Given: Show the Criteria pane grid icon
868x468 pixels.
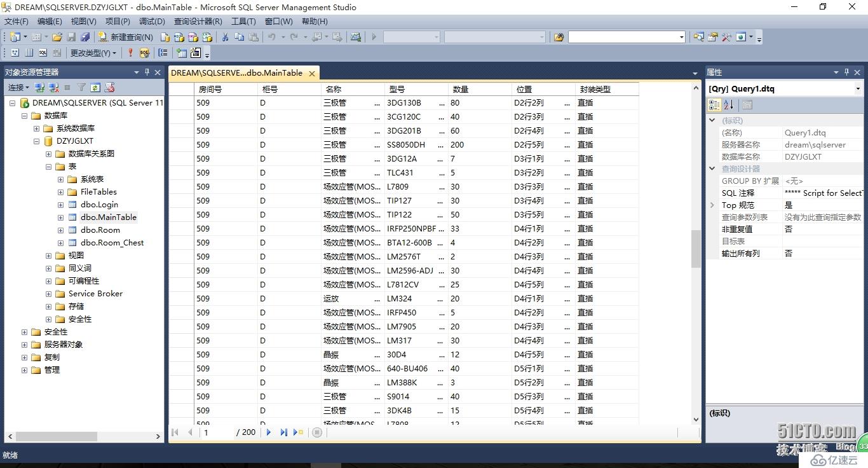Looking at the screenshot, I should [29, 53].
